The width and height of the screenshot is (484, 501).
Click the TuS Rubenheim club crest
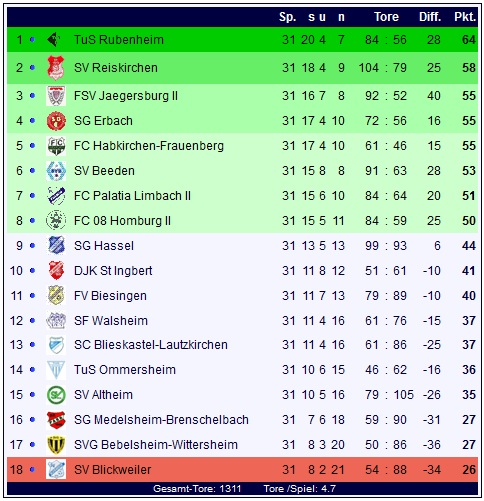54,40
